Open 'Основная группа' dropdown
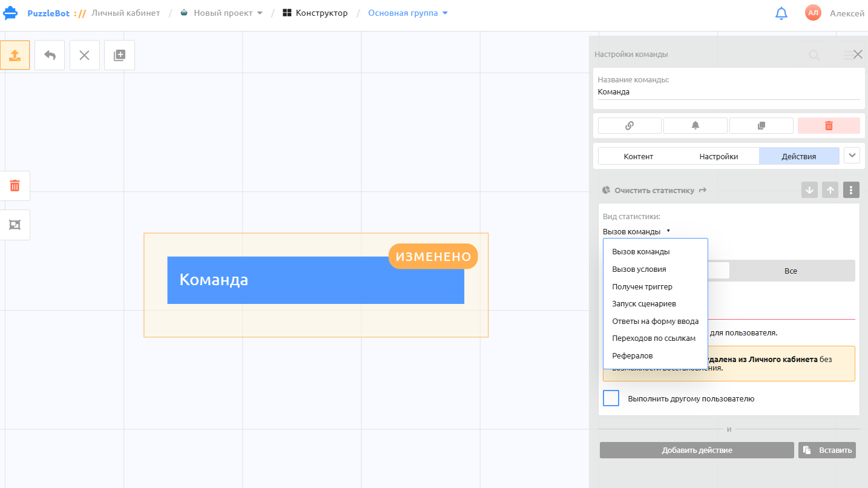Screen dimensions: 868x488 pos(408,13)
